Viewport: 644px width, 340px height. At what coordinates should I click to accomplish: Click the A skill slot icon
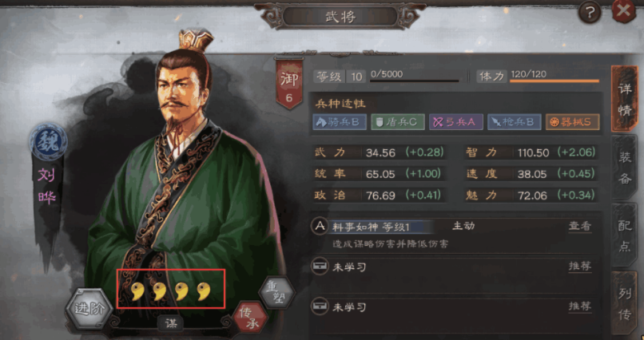(x=319, y=227)
